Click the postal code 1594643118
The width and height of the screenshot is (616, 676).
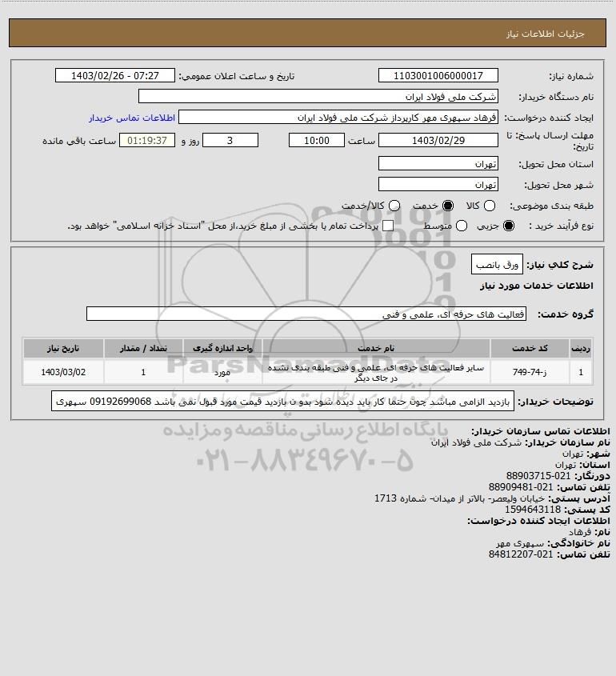(533, 510)
